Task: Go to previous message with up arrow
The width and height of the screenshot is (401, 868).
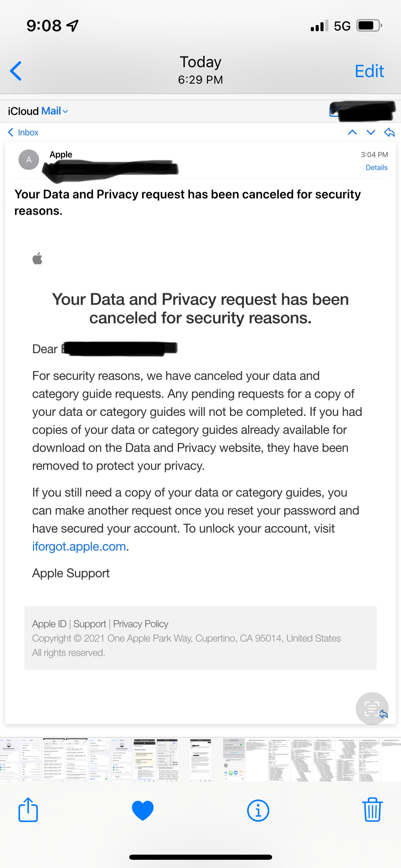Action: tap(352, 132)
